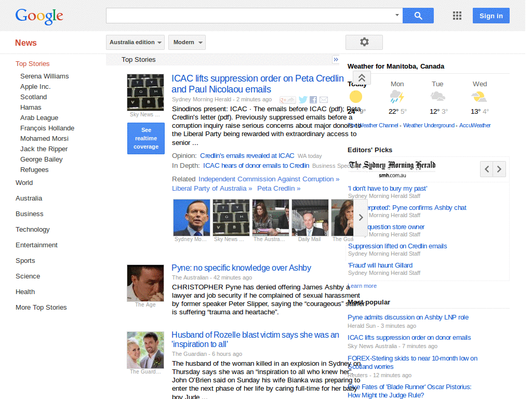Image resolution: width=532 pixels, height=399 pixels.
Task: Open the Business section
Action: coord(30,214)
